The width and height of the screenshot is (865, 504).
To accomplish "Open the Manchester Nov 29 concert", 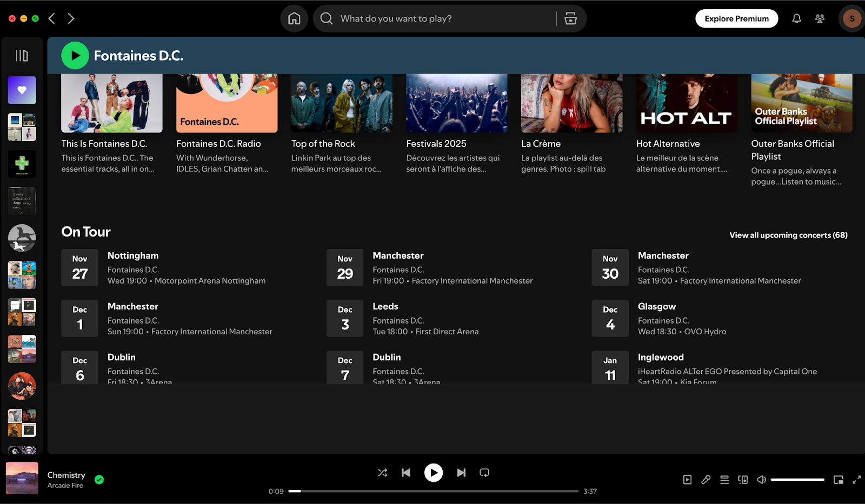I will click(x=452, y=267).
